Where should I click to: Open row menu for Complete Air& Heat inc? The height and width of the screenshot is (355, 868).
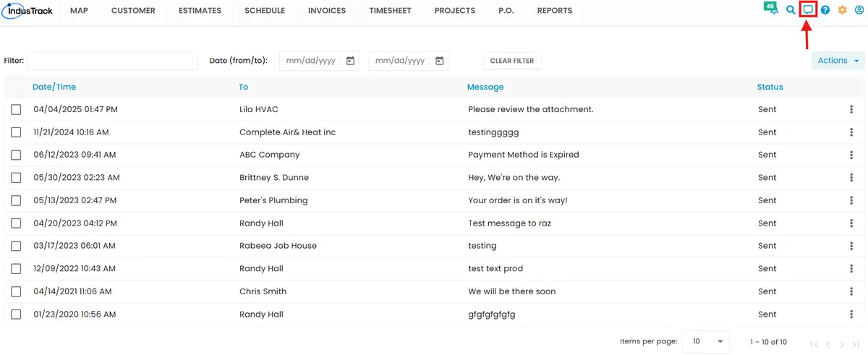coord(851,132)
